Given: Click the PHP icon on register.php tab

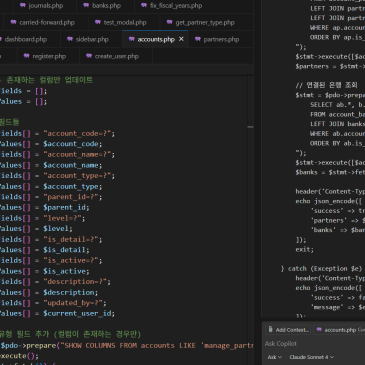Looking at the screenshot, I should pyautogui.click(x=26, y=56).
